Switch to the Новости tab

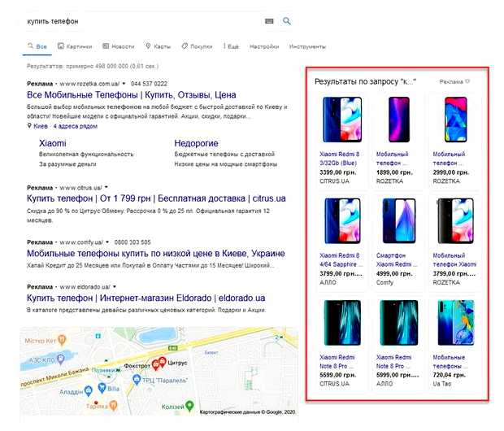(118, 46)
